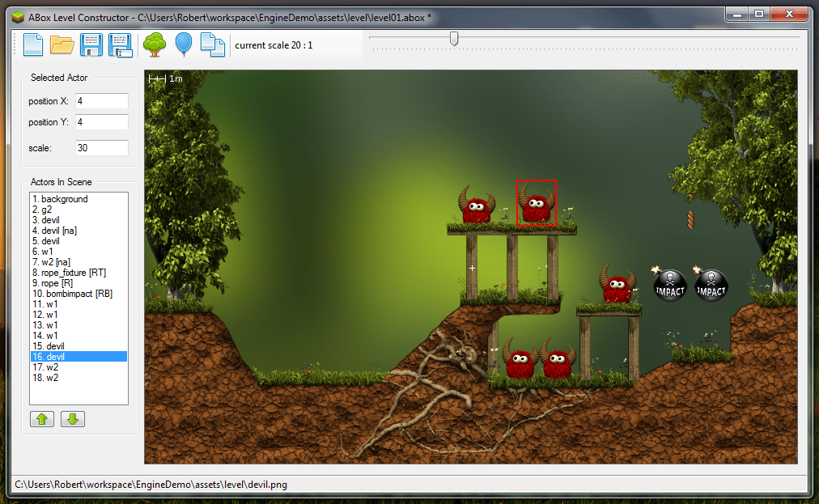Click the devil highlighted with red box
This screenshot has height=504, width=819.
click(x=536, y=202)
